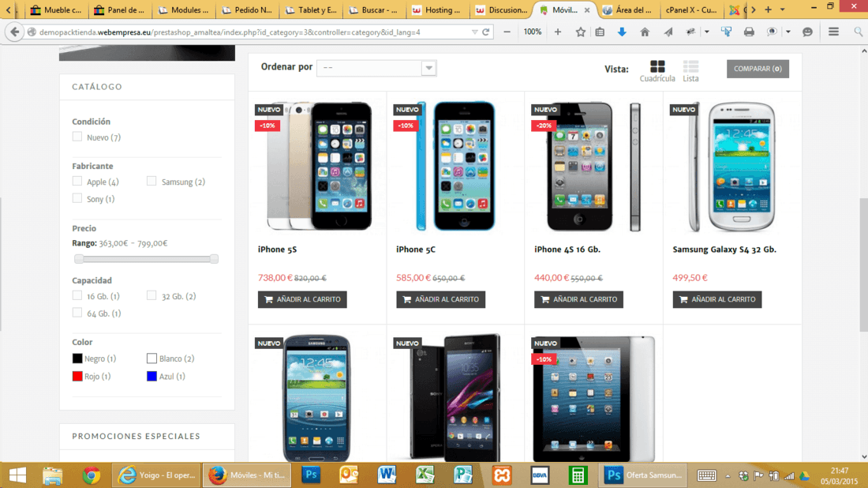Show hidden system tray icons
Viewport: 868px width, 488px height.
click(728, 476)
